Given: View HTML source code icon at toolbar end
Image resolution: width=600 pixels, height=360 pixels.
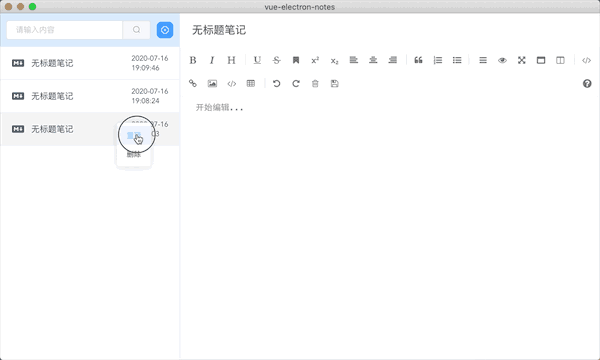Looking at the screenshot, I should [x=586, y=60].
